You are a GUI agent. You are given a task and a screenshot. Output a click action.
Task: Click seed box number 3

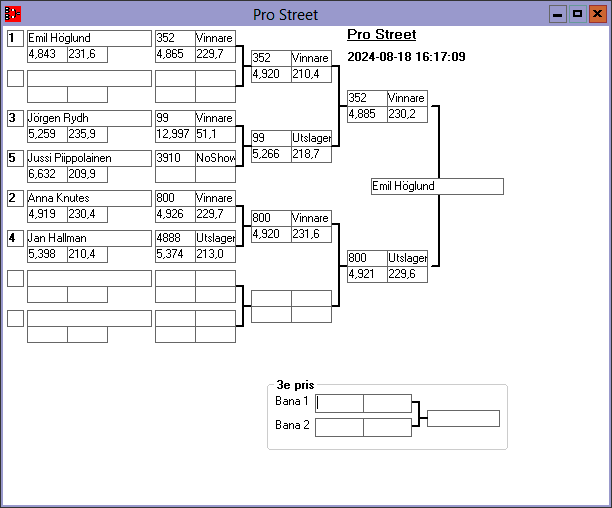pyautogui.click(x=15, y=118)
